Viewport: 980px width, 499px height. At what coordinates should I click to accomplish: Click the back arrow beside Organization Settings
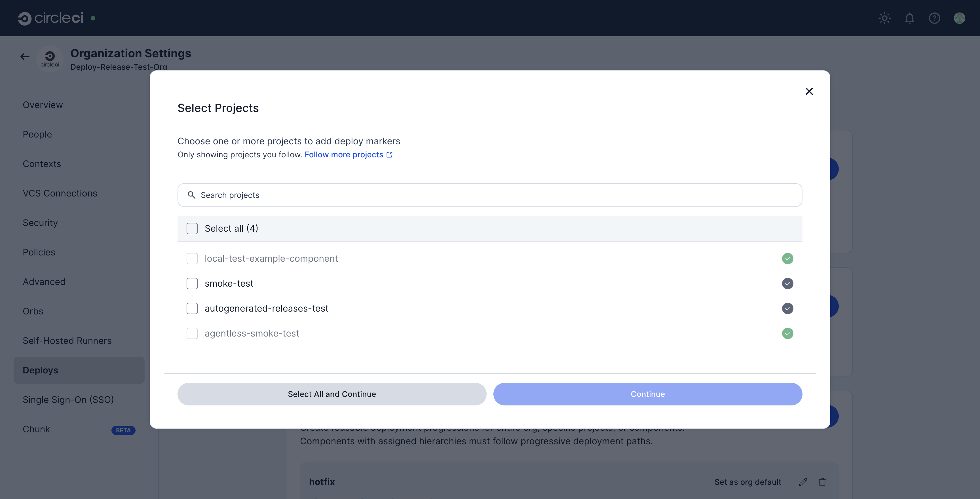(x=24, y=56)
